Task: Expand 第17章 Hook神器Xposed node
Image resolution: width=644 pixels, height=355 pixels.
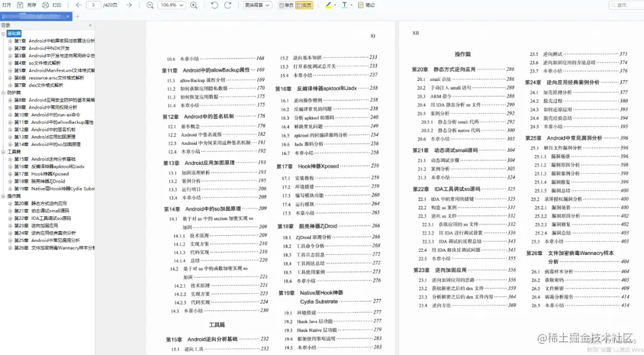Action: [x=10, y=174]
